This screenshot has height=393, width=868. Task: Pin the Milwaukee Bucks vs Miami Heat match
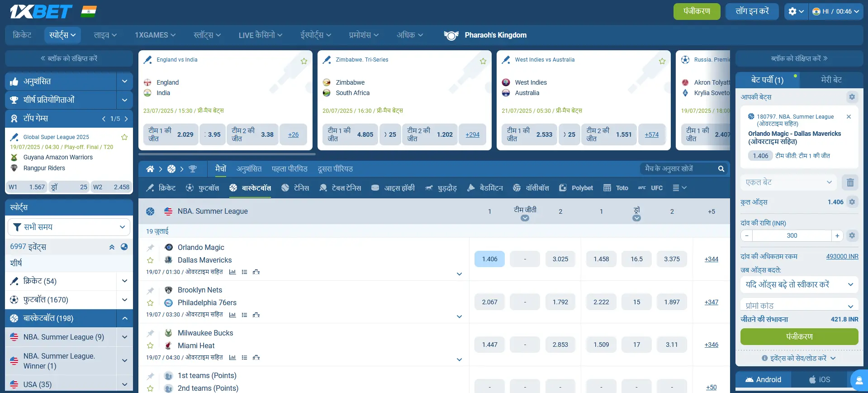150,333
